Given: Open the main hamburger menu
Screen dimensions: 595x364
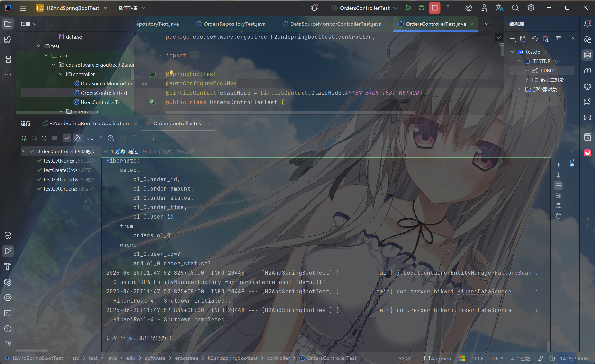Looking at the screenshot, I should (23, 8).
